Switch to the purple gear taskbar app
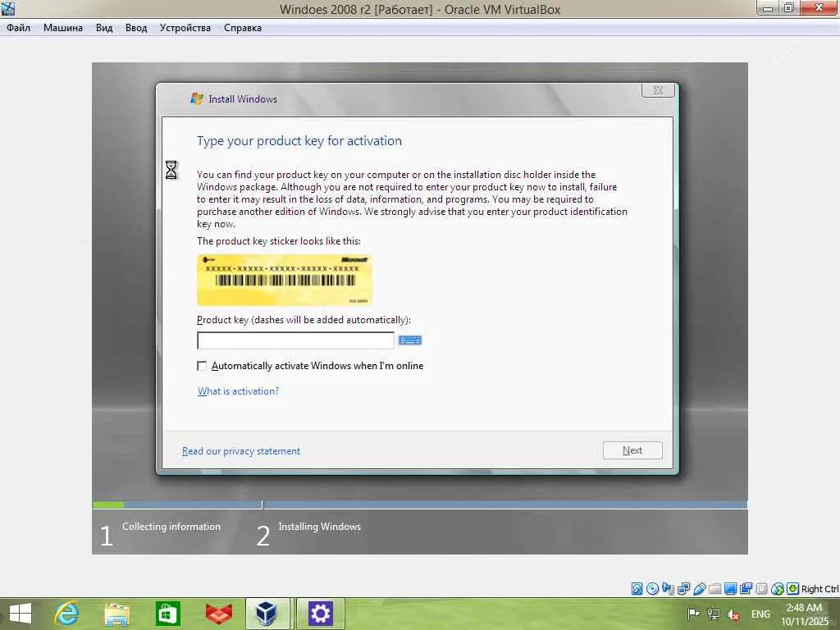The height and width of the screenshot is (630, 840). [x=321, y=614]
